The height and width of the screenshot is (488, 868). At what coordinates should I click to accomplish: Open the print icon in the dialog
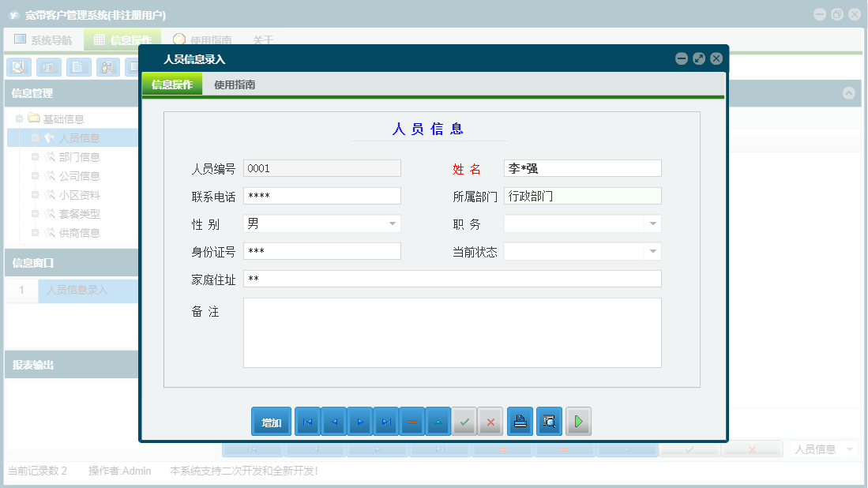pos(520,421)
